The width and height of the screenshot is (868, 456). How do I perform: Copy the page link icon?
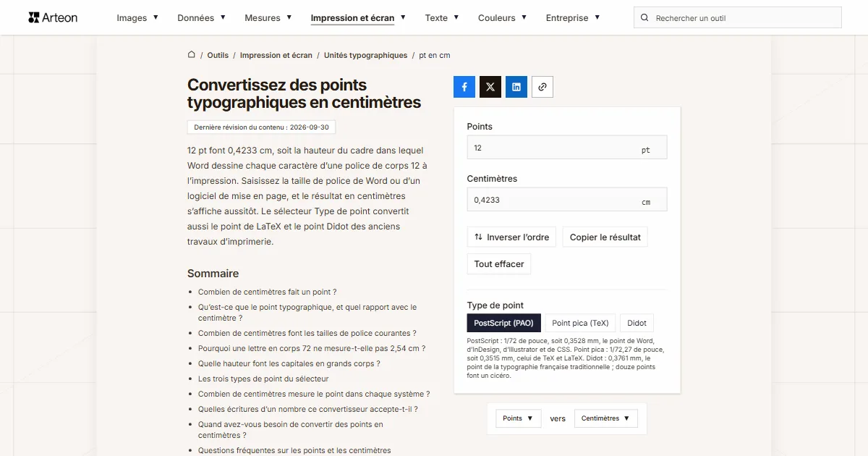[542, 87]
